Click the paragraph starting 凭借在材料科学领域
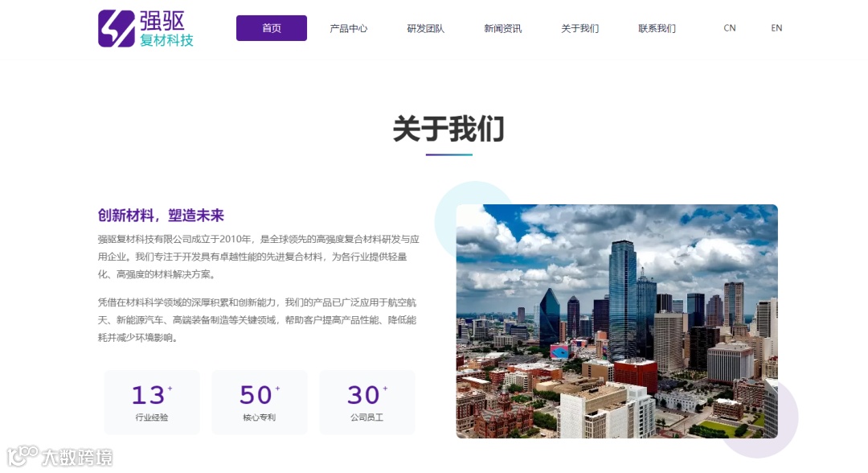Screen dimensions: 868x473 click(257, 320)
